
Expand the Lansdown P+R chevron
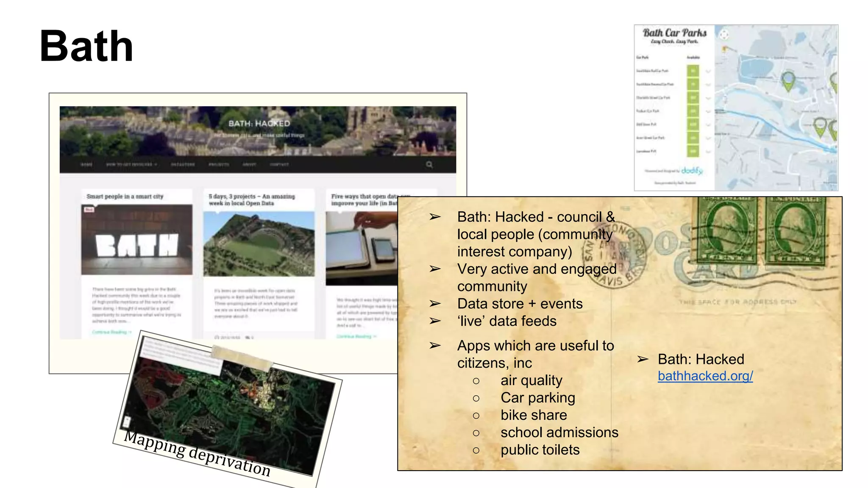click(708, 151)
